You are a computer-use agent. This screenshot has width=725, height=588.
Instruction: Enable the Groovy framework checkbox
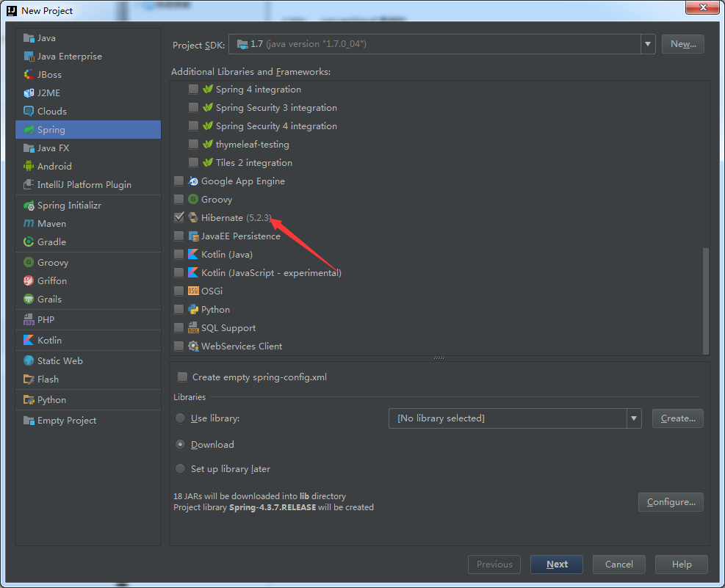179,200
